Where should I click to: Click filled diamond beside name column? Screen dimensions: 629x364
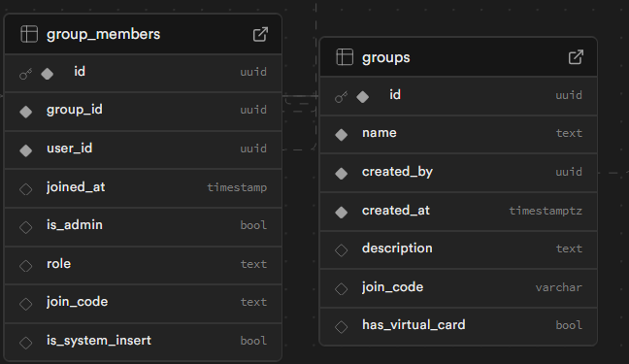[x=342, y=135]
